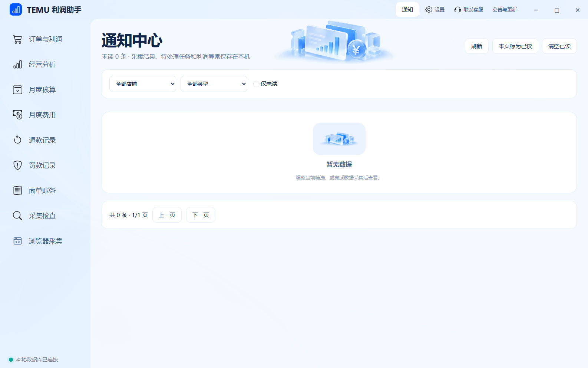Click the shopping cart icon for 订单与利润

(17, 39)
